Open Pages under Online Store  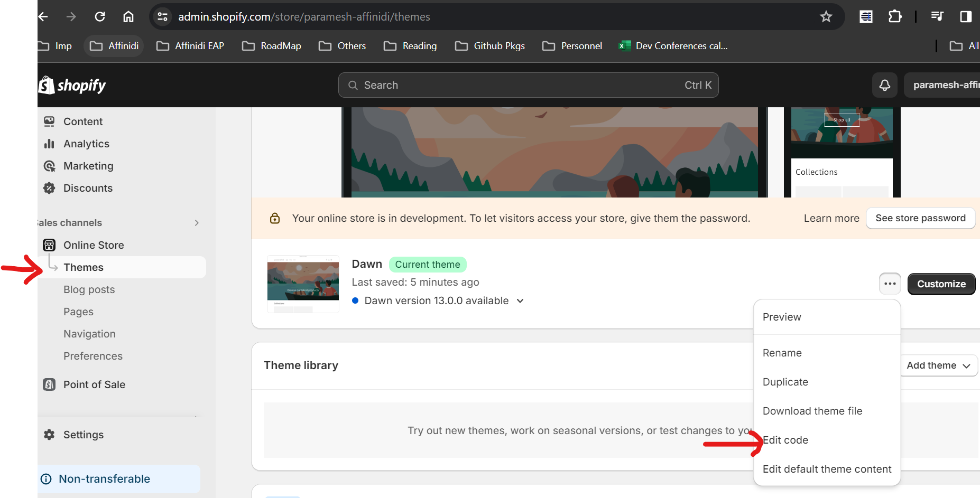point(78,312)
